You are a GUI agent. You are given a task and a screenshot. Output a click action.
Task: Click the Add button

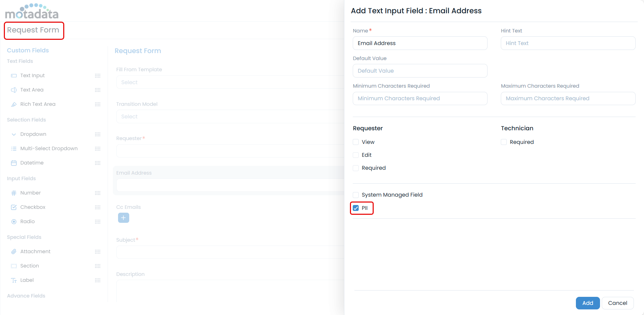(587, 303)
